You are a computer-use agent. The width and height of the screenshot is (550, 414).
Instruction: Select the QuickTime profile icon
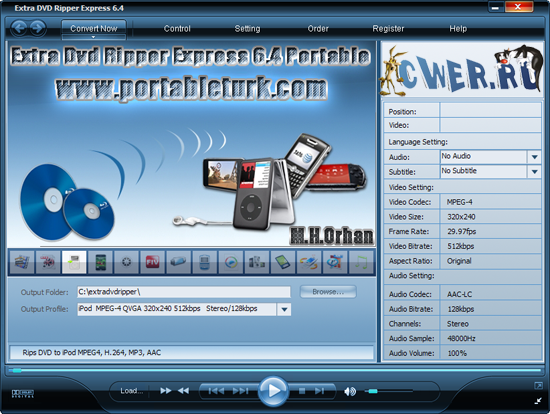(x=335, y=262)
